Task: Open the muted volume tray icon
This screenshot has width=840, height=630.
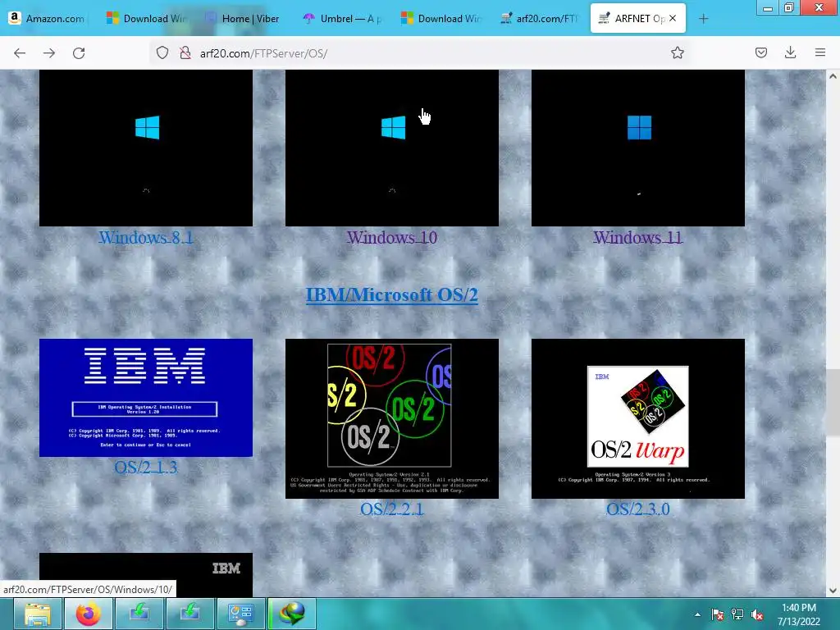Action: 757,614
